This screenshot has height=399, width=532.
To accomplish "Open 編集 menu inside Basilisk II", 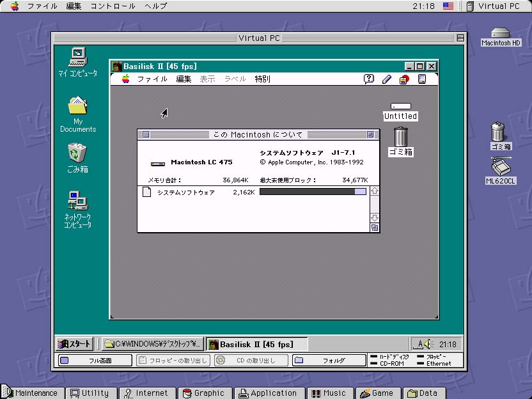I will (184, 79).
